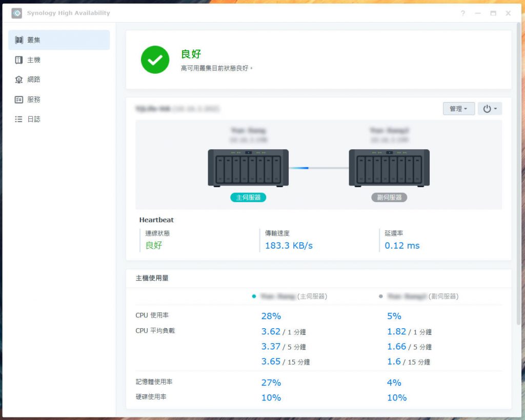Screen dimensions: 525x420
Task: Click the 主機 host icon in sidebar
Action: [19, 60]
